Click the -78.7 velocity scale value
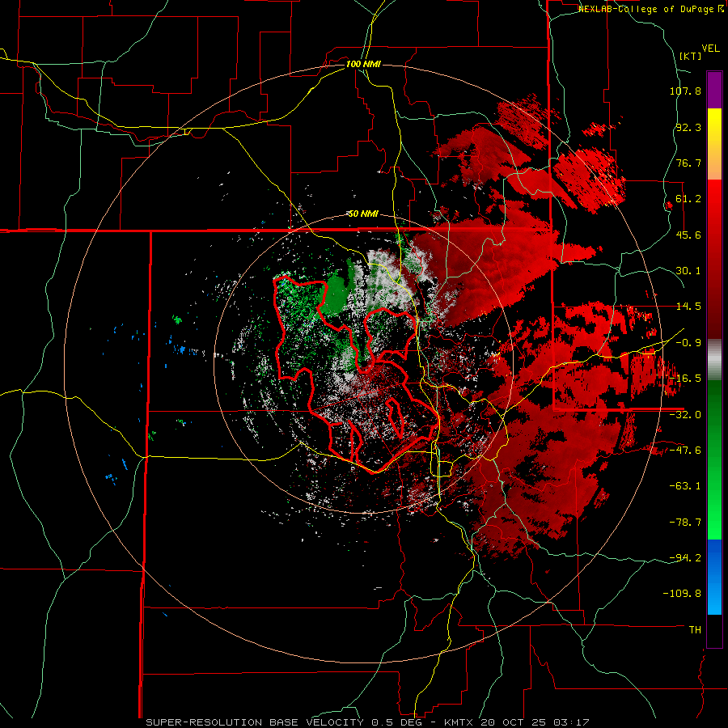This screenshot has width=728, height=728. click(685, 523)
